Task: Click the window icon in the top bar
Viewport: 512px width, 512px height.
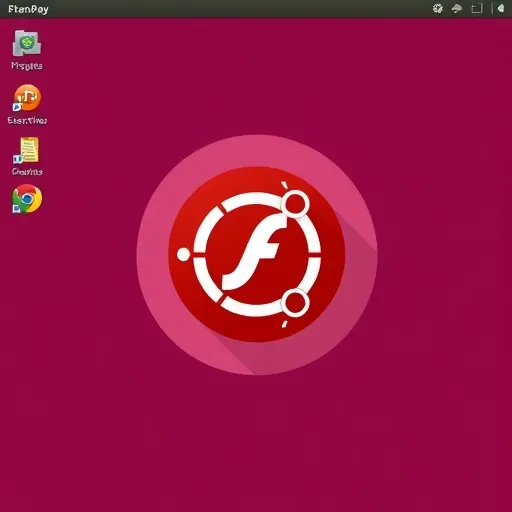Action: click(x=477, y=8)
